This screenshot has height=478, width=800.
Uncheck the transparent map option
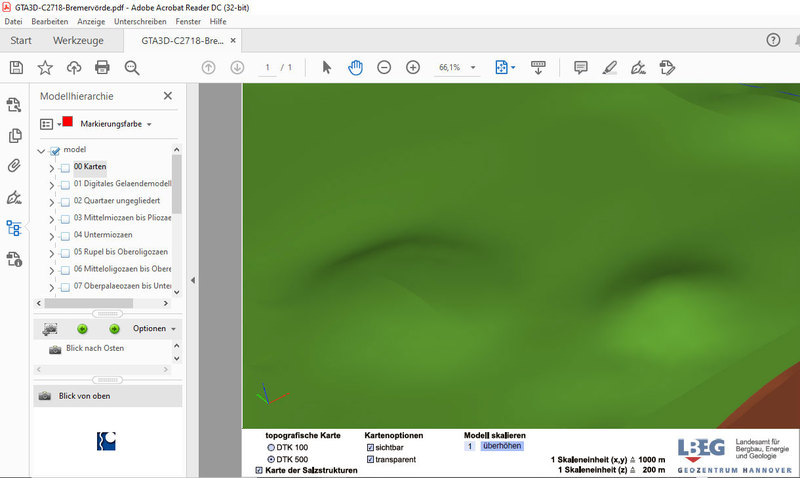[370, 459]
